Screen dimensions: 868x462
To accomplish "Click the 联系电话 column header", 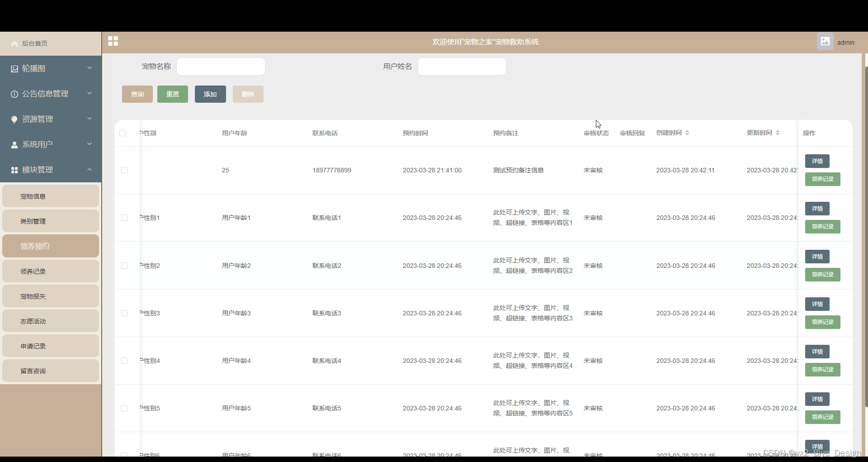I will (325, 133).
